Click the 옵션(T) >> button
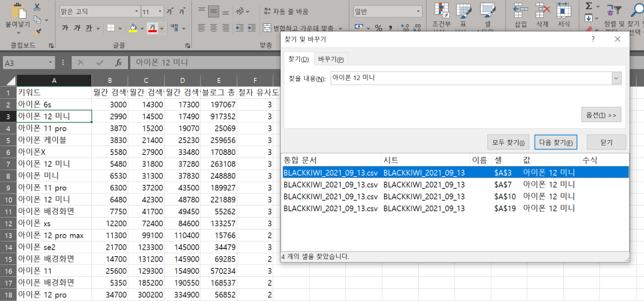Image resolution: width=644 pixels, height=301 pixels. pyautogui.click(x=601, y=115)
